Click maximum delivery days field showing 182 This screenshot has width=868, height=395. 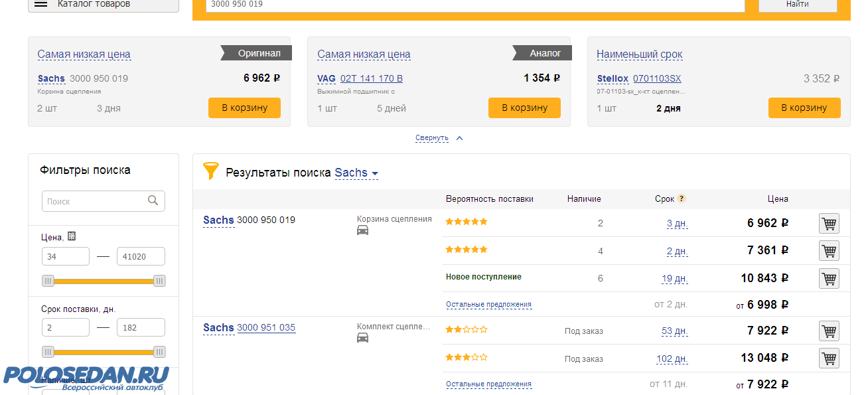[x=141, y=327]
